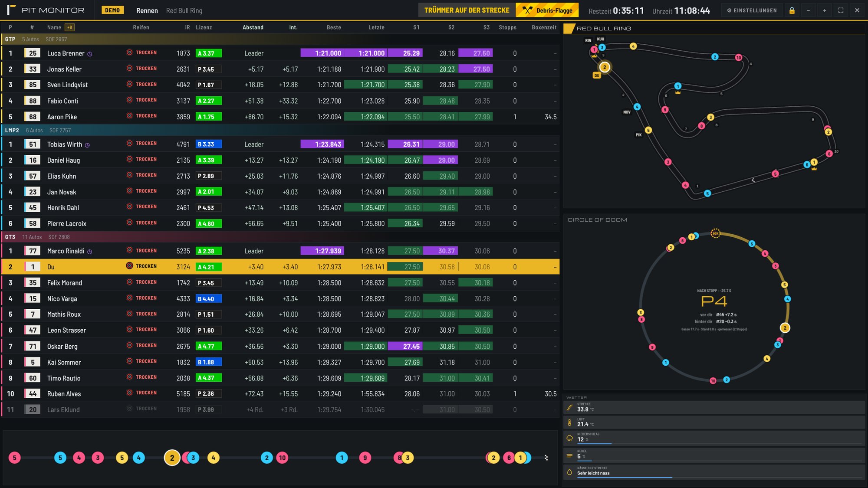
Task: Click the tire icon in Jonas Keller's row
Action: pos(129,68)
